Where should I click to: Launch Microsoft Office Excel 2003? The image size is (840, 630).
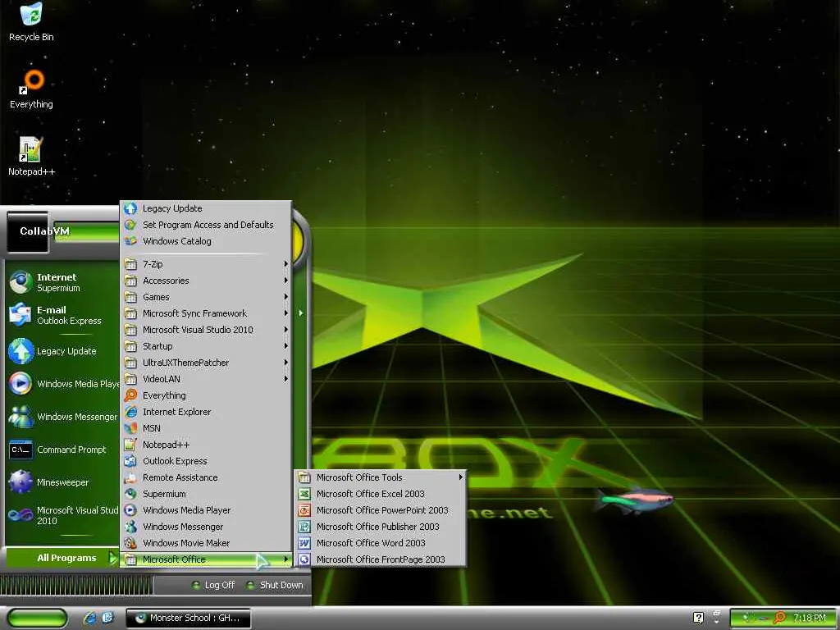pos(380,494)
